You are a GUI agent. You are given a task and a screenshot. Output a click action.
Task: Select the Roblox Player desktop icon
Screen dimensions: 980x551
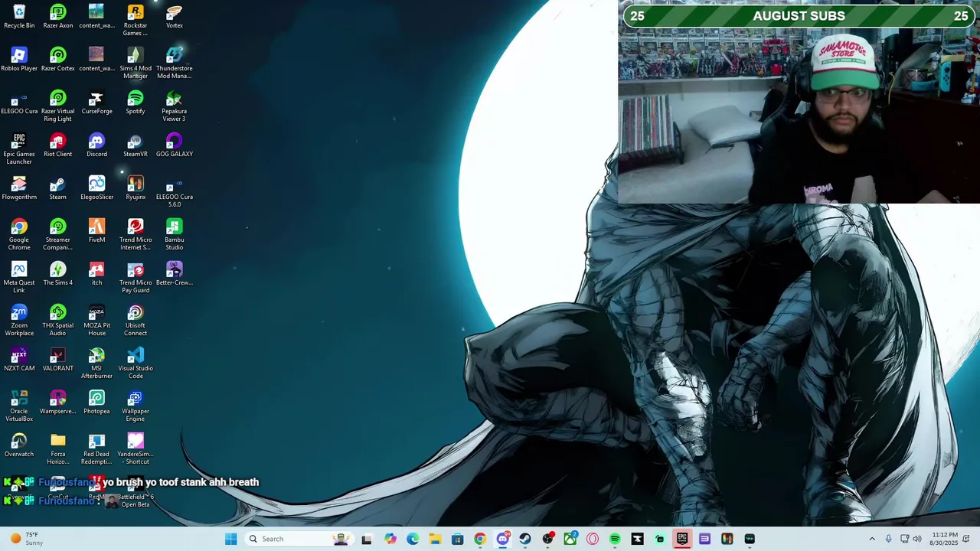tap(19, 59)
